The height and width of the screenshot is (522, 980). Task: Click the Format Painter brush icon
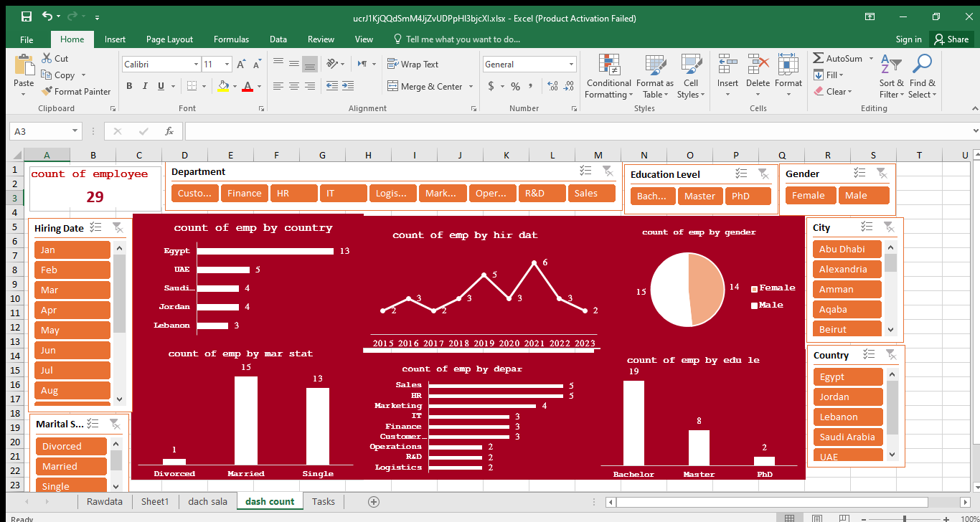[47, 91]
